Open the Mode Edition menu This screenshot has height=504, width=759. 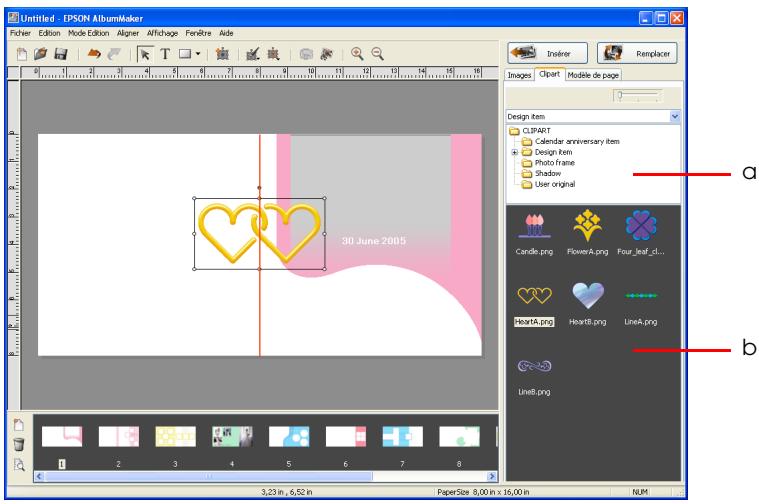(x=89, y=33)
